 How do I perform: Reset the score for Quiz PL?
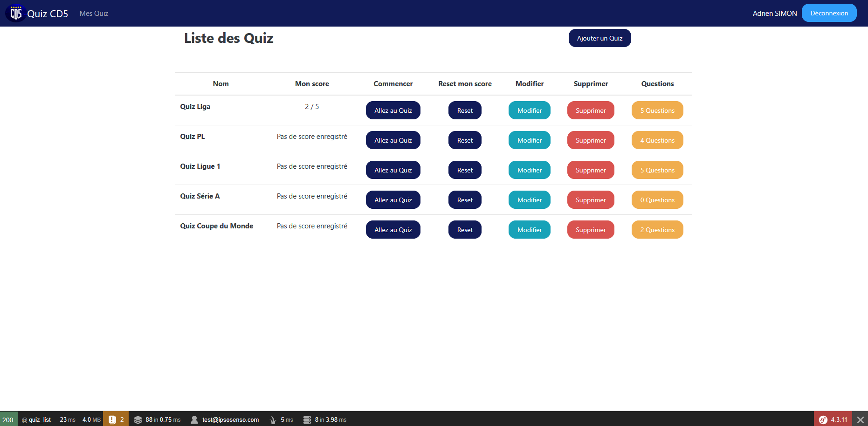click(465, 140)
